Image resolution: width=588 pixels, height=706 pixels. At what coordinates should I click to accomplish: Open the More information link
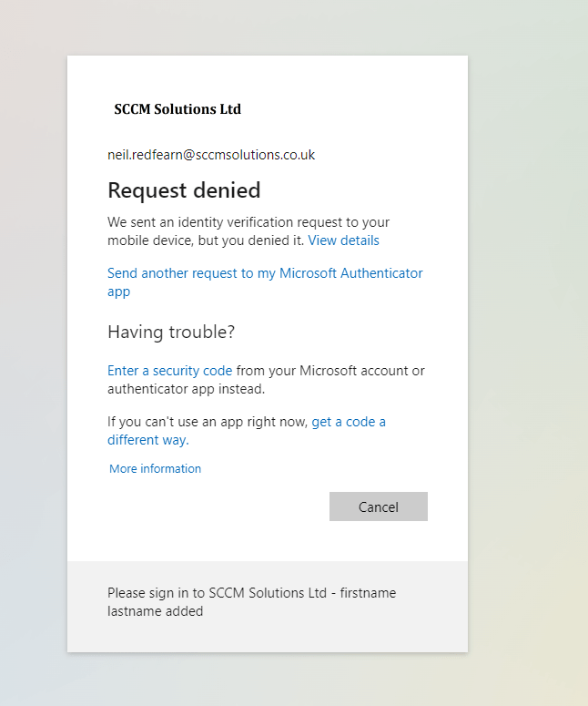155,468
